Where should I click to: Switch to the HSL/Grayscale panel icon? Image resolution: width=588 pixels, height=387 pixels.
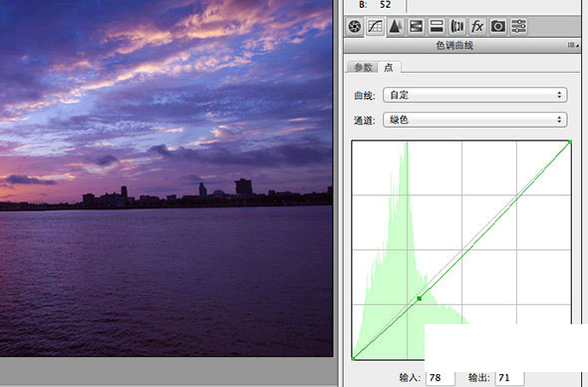click(416, 27)
